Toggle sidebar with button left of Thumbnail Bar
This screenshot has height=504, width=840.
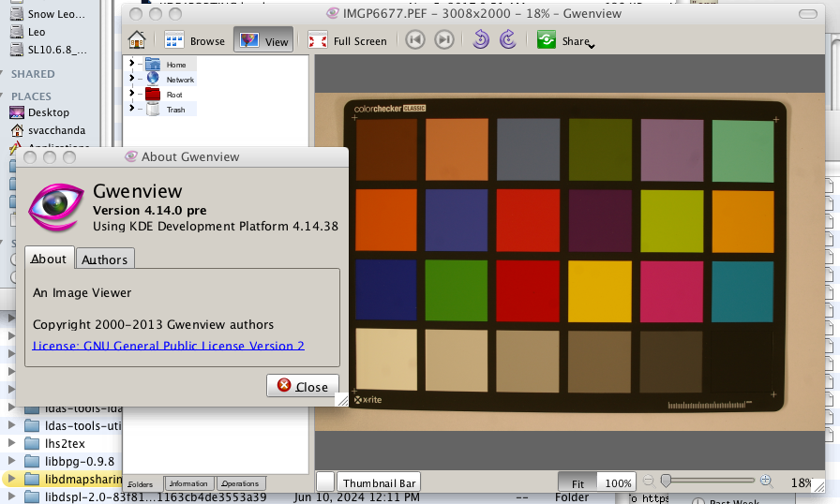point(325,482)
